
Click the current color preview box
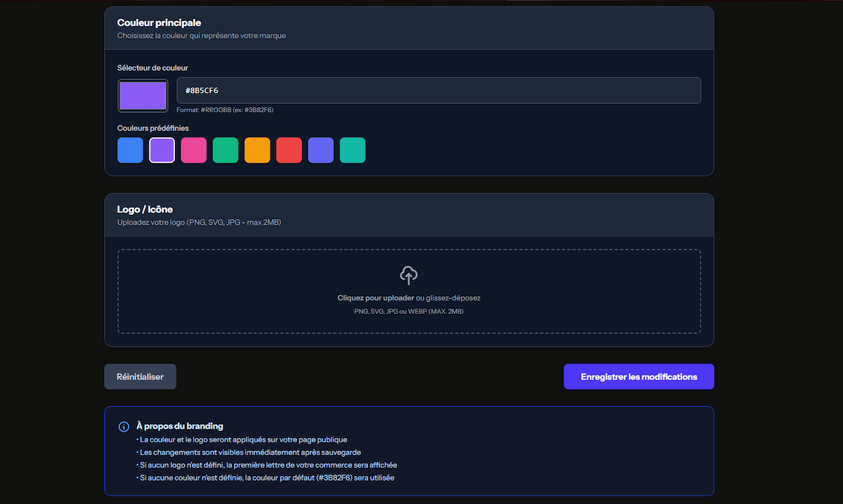point(143,95)
